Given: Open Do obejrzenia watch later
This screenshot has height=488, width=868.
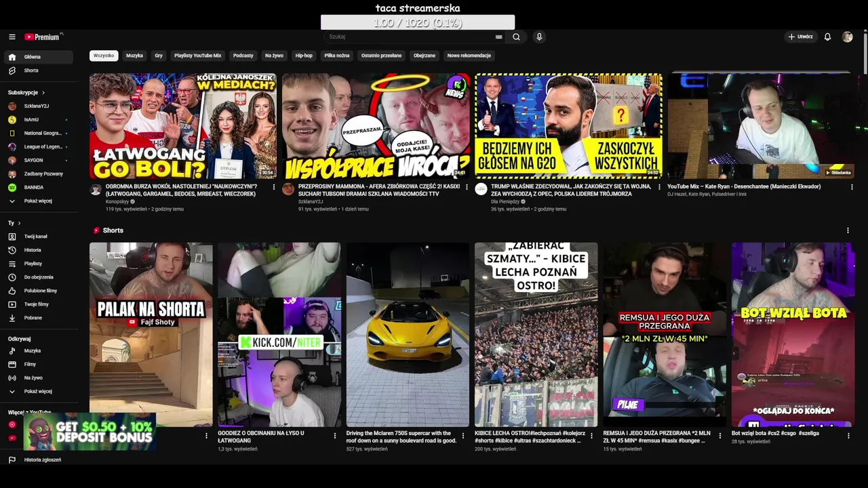Looking at the screenshot, I should click(38, 277).
